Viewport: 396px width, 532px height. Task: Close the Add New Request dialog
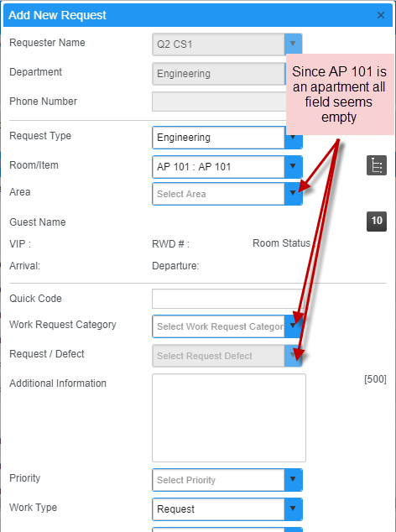click(381, 15)
